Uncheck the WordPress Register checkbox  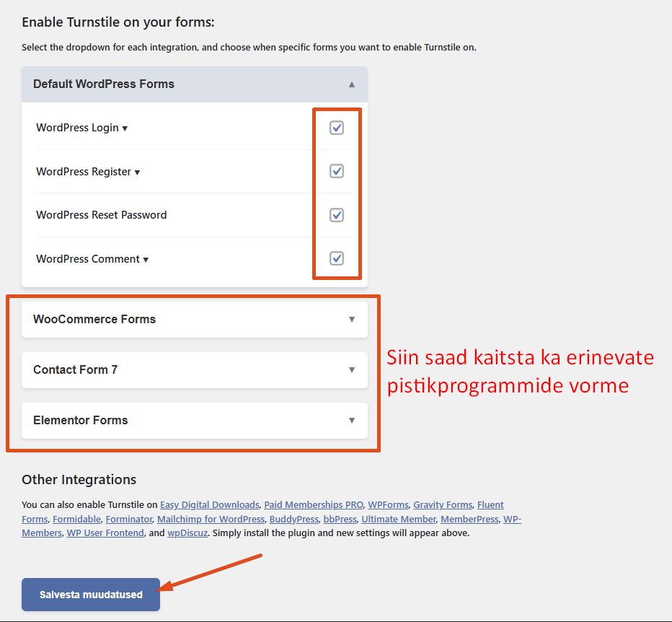pos(337,171)
